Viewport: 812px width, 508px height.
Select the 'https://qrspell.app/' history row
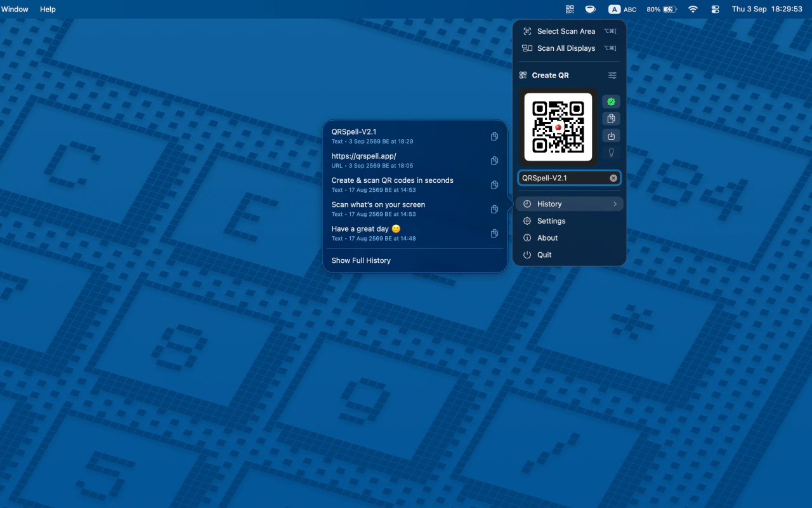pyautogui.click(x=415, y=161)
